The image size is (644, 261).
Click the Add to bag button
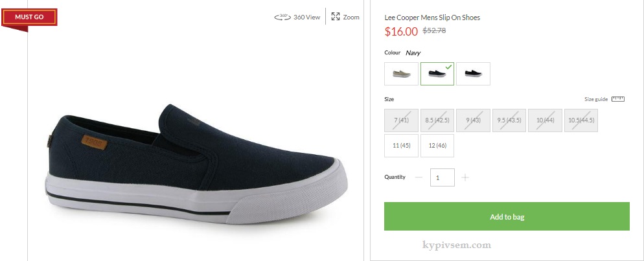[507, 217]
